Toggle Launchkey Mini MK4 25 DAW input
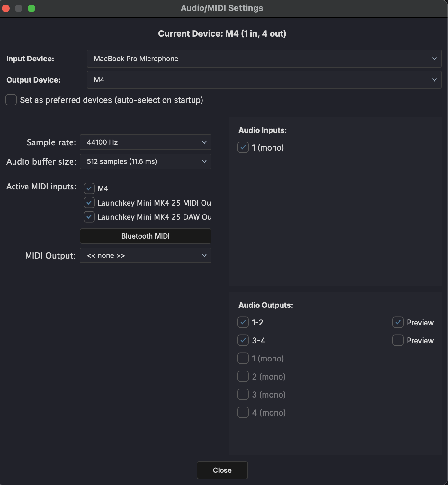Image resolution: width=448 pixels, height=485 pixels. (89, 217)
